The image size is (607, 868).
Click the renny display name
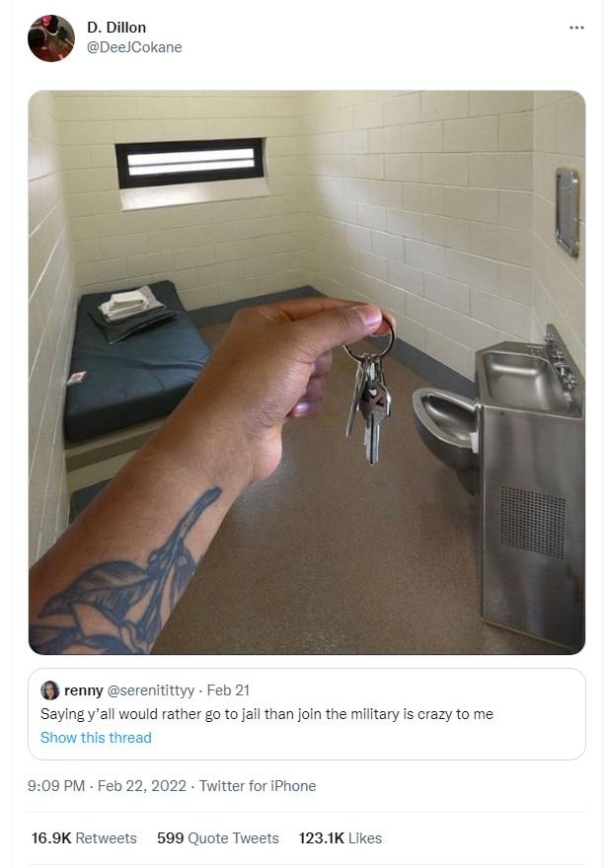pyautogui.click(x=84, y=690)
